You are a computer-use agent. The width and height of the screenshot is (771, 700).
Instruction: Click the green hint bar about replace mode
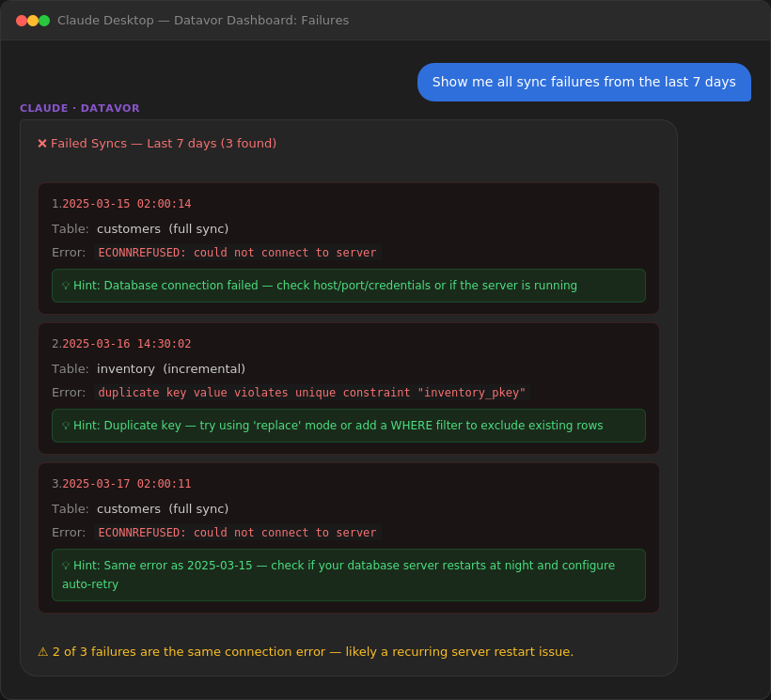click(x=349, y=425)
